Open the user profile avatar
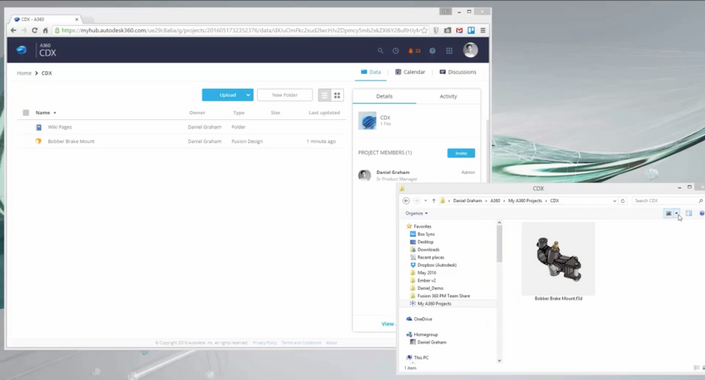 point(470,50)
